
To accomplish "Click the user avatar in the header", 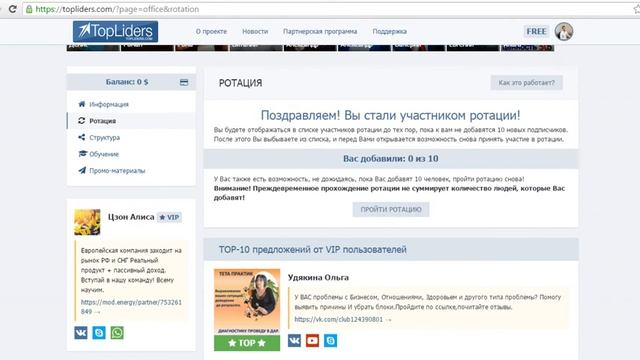I will 564,31.
